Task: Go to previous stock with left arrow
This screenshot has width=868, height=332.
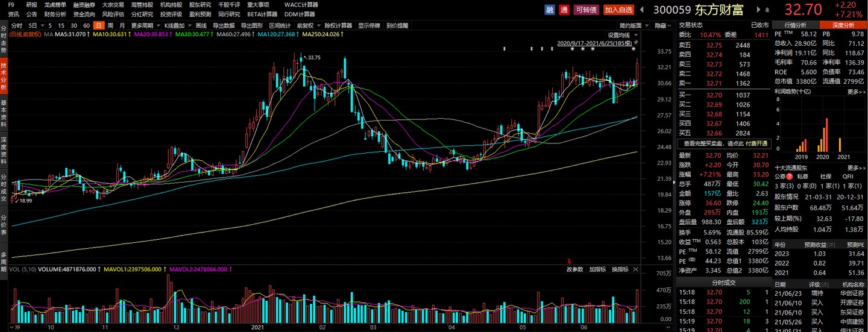Action: click(x=642, y=9)
